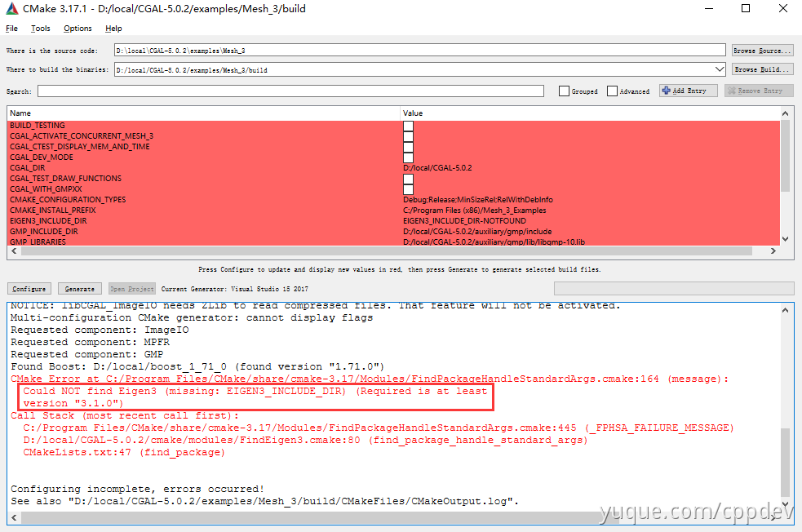802x532 pixels.
Task: Open the Help menu
Action: (113, 29)
